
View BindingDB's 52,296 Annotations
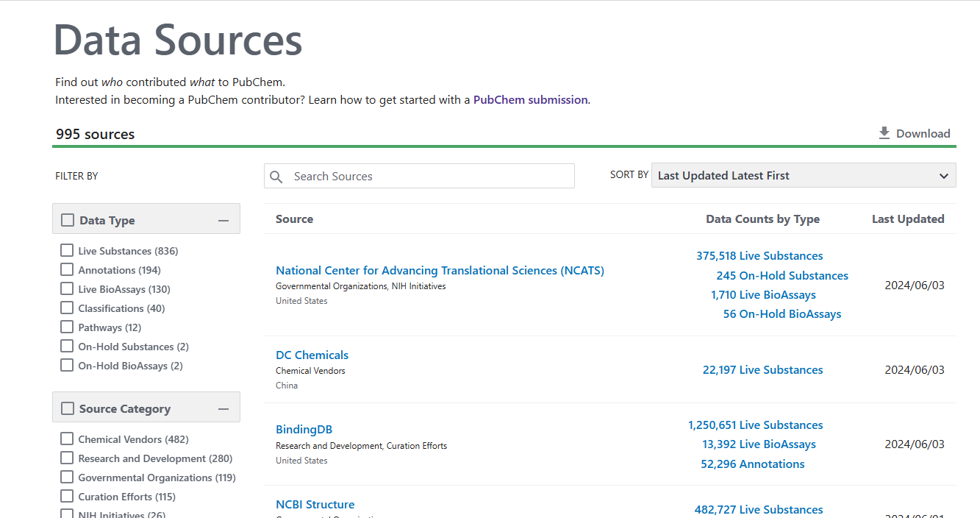tap(752, 464)
